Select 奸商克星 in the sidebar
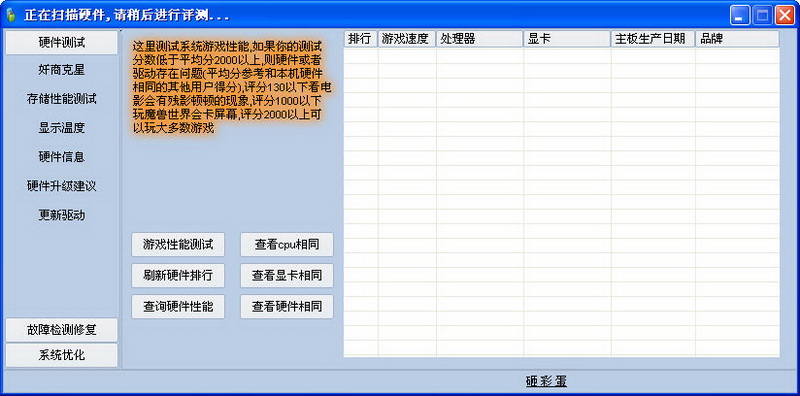Screen dimensions: 800x396 pyautogui.click(x=61, y=70)
